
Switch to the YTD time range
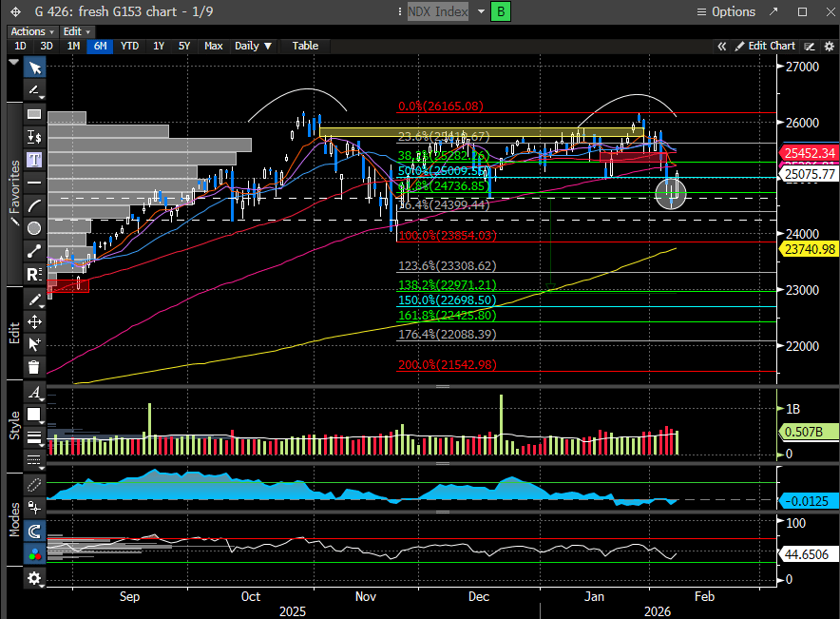click(x=129, y=46)
